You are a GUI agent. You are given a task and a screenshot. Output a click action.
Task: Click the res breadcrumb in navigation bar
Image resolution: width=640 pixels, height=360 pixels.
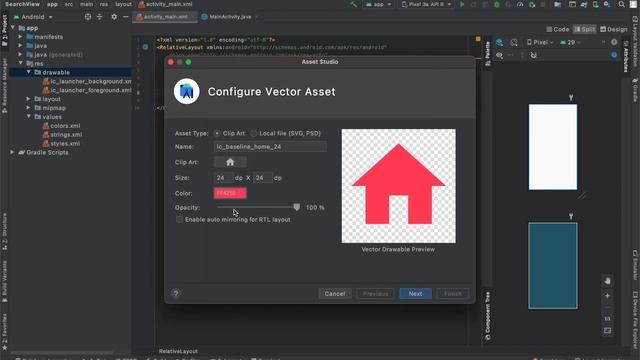click(104, 4)
